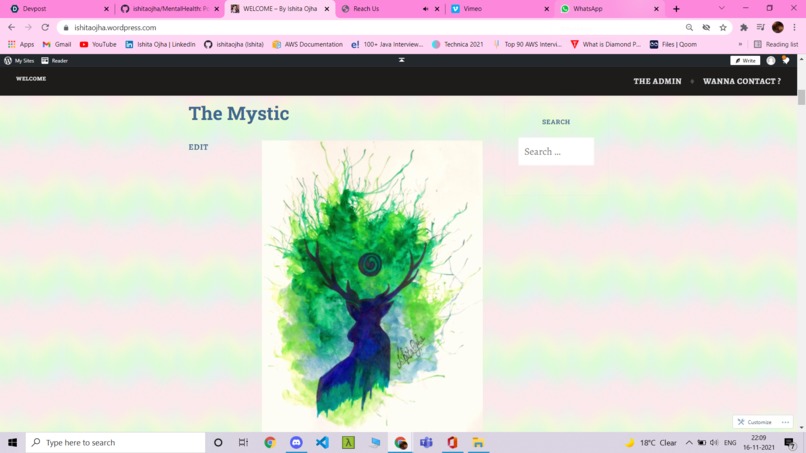
Task: Close the Vimeo tab
Action: tap(546, 9)
